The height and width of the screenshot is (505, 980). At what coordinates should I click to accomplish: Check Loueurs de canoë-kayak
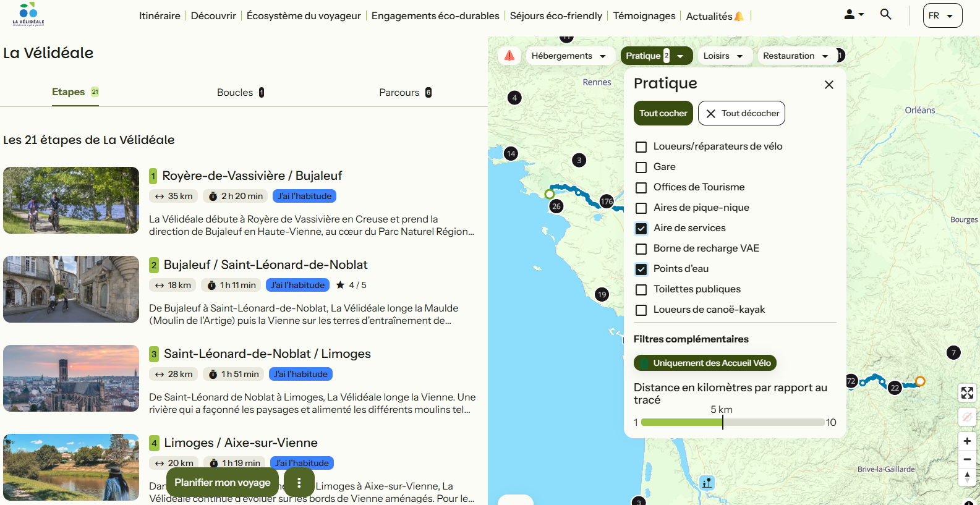tap(641, 310)
